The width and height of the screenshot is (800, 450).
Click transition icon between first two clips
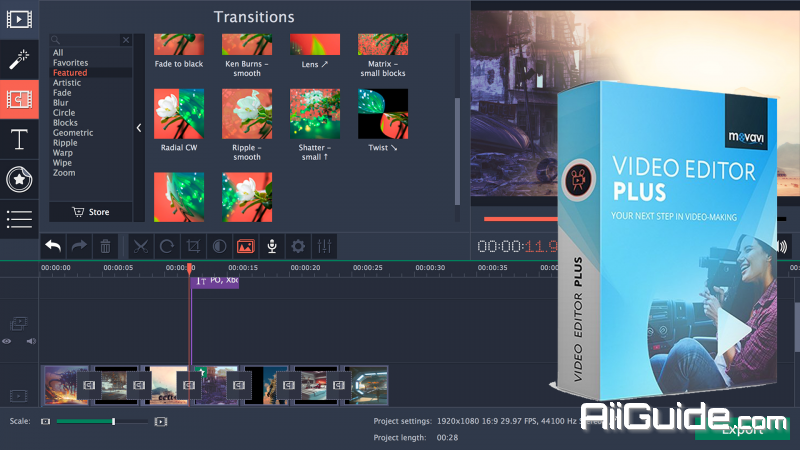[x=89, y=385]
